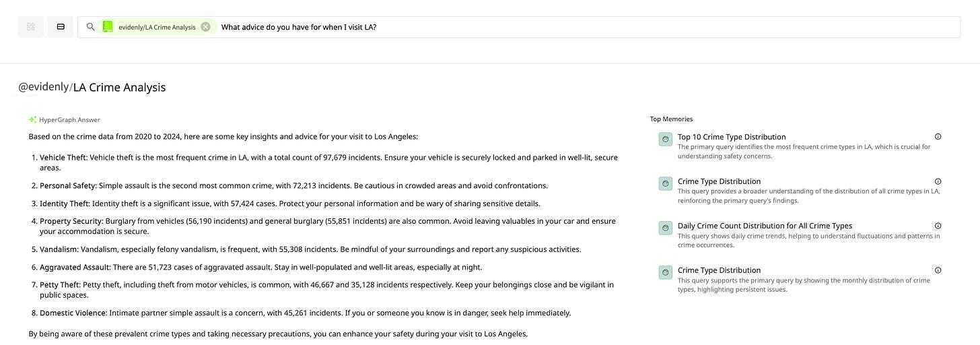Show info for Crime Type Distribution reinforcing primary query
Screen dimensions: 980x345
[x=938, y=181]
